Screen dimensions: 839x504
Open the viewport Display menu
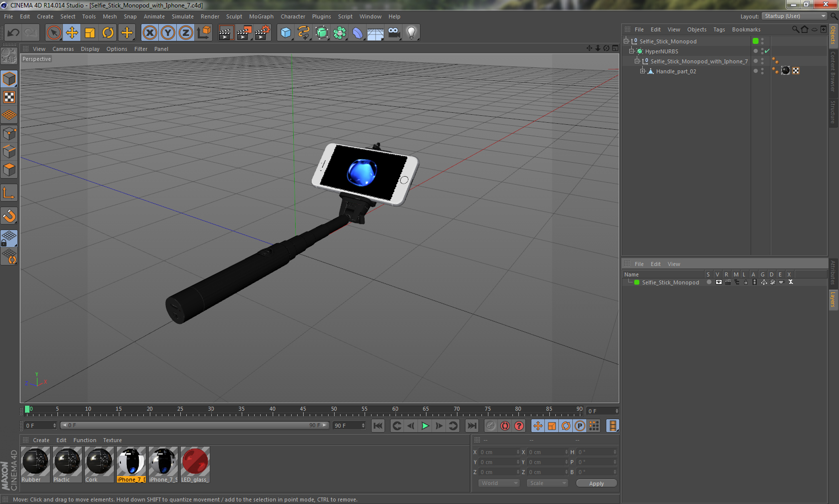[90, 49]
